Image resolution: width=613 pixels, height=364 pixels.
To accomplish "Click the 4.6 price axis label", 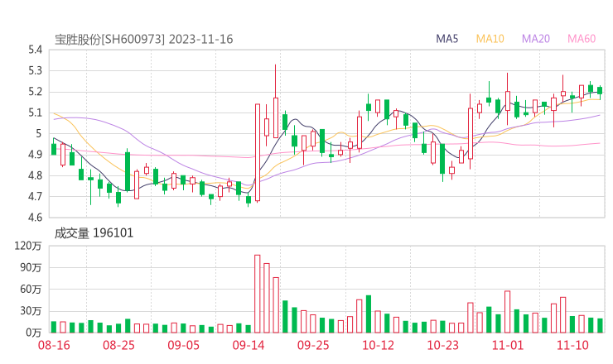I will click(x=35, y=218).
